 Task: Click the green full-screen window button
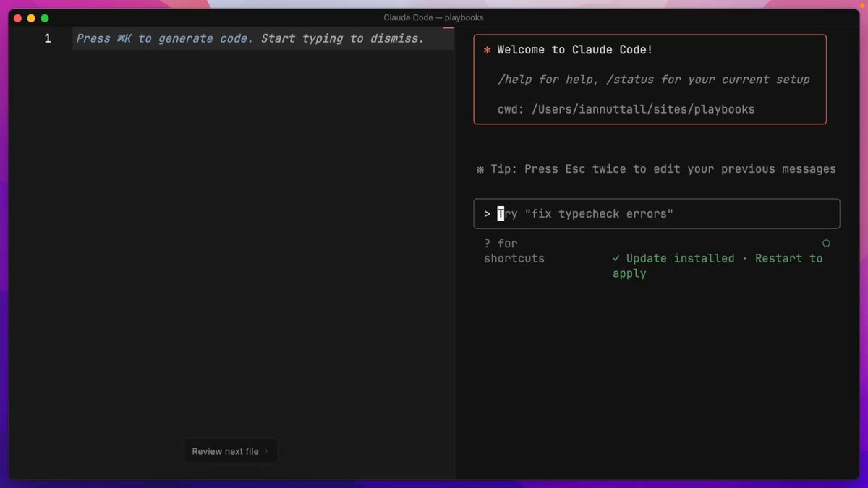pyautogui.click(x=45, y=18)
